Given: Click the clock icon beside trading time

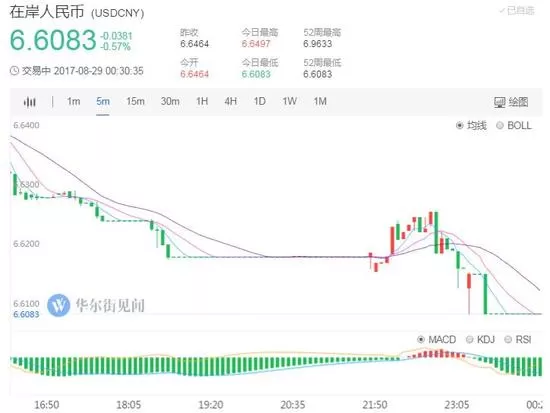Looking at the screenshot, I should 14,71.
